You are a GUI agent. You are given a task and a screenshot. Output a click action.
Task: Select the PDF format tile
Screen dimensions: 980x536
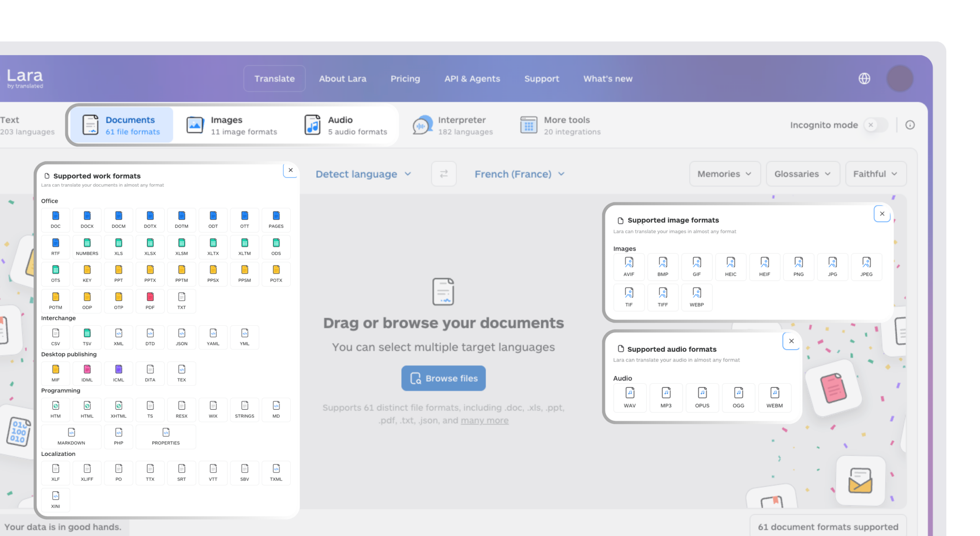coord(150,301)
